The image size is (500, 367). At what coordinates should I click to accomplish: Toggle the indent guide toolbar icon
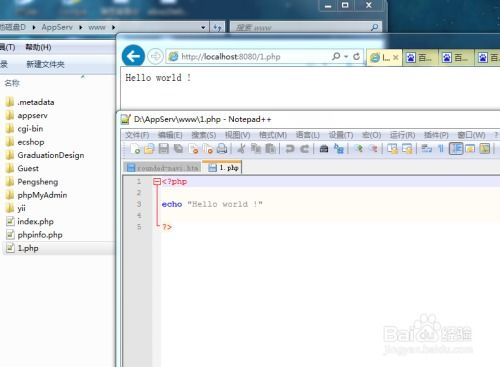[456, 149]
